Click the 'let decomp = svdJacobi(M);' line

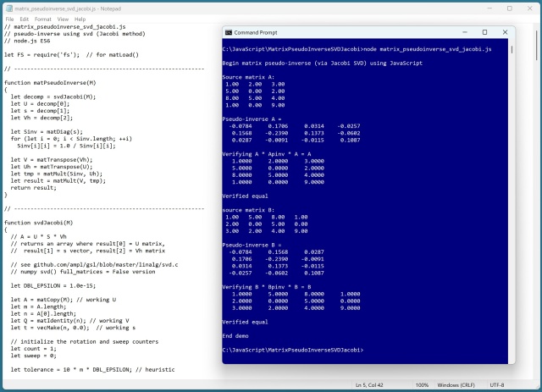[53, 97]
